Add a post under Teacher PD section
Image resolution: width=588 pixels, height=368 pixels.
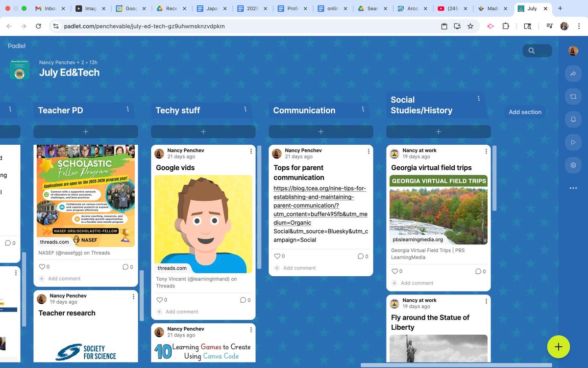[x=86, y=131]
